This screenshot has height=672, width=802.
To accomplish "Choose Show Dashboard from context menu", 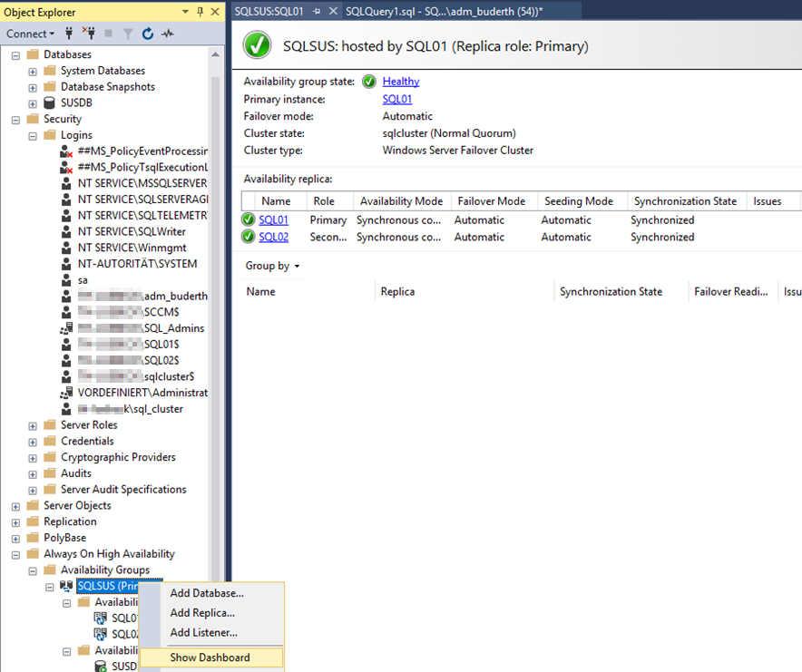I will [210, 657].
